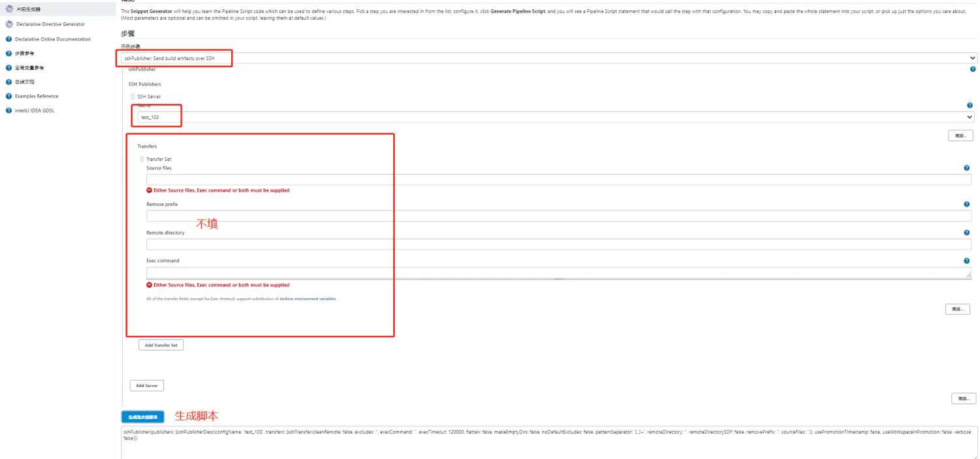Screen dimensions: 980x459
Task: Click question icon beside IntelliJ IDEA GDSL
Action: point(8,110)
